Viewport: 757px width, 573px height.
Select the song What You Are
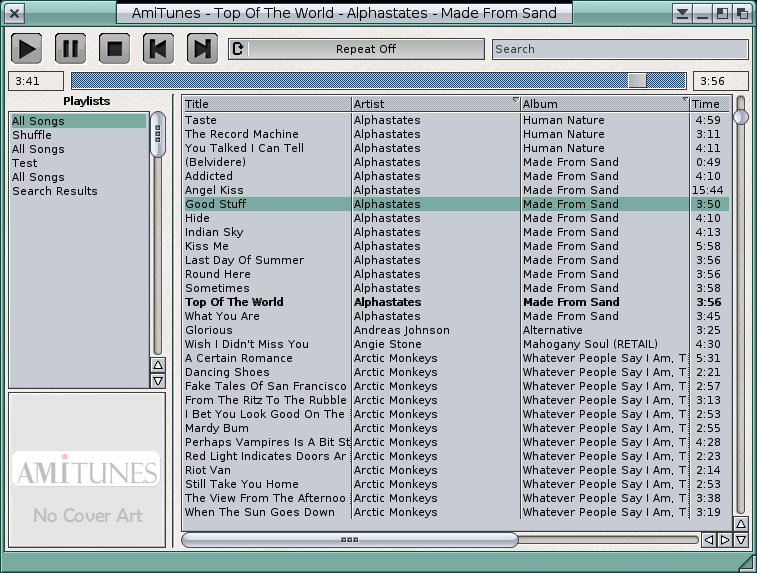[456, 316]
